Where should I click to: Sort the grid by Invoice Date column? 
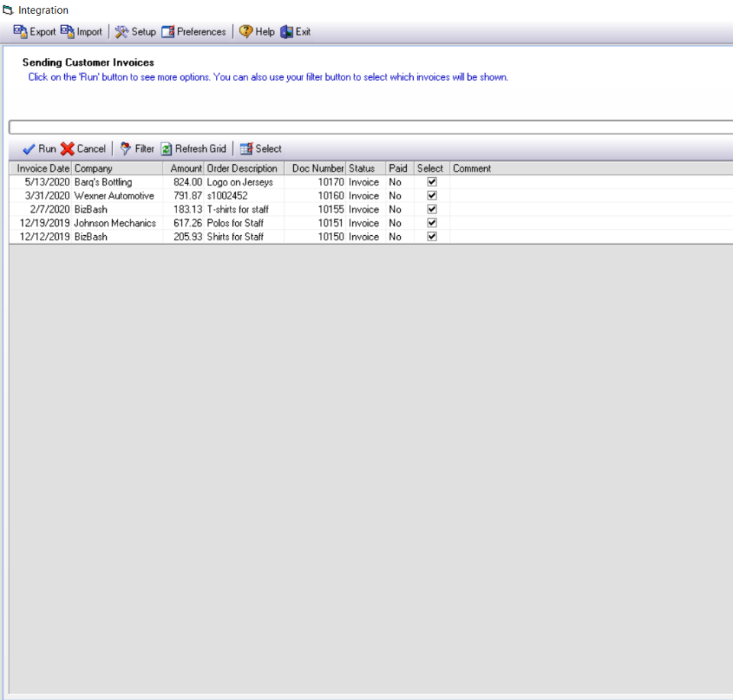(x=41, y=168)
